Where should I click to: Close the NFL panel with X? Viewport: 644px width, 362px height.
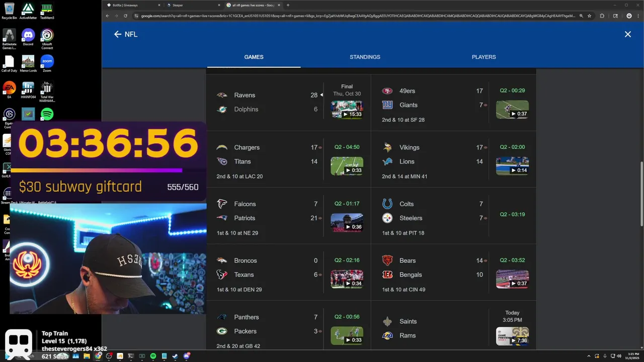coord(628,34)
